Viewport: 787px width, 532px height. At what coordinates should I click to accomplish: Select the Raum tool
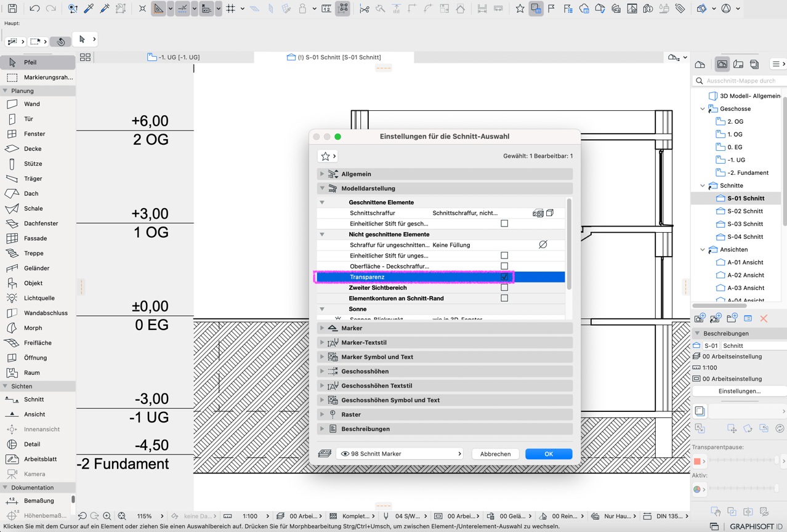[x=37, y=373]
